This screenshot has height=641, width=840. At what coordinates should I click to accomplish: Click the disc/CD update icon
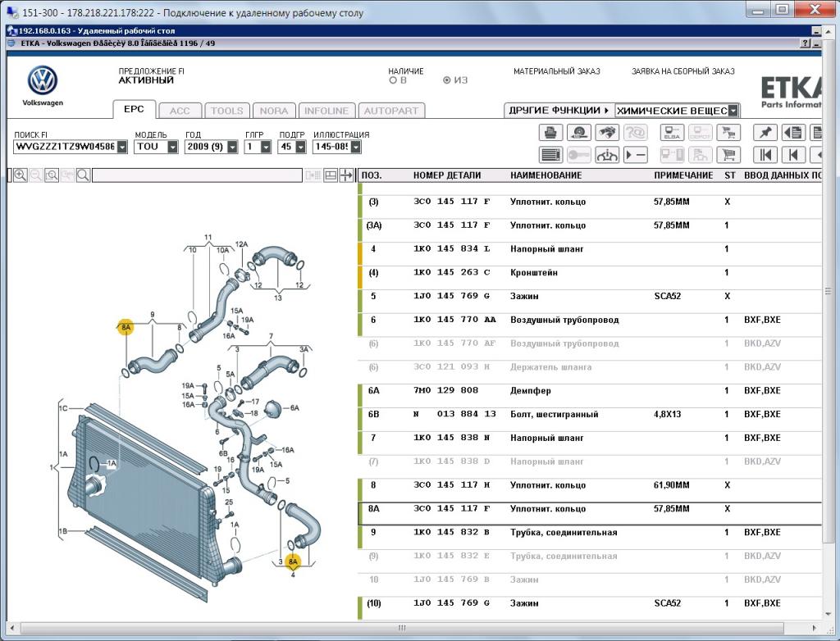pos(578,132)
